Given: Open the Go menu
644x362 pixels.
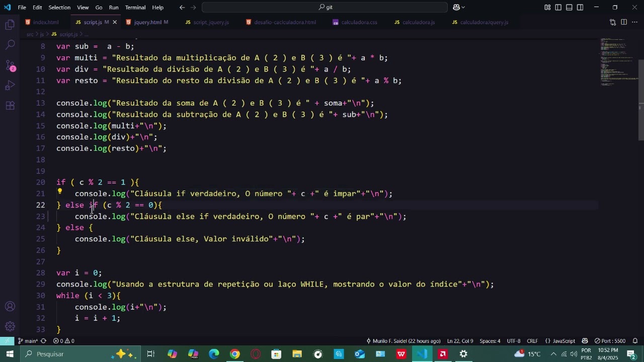Looking at the screenshot, I should point(99,8).
